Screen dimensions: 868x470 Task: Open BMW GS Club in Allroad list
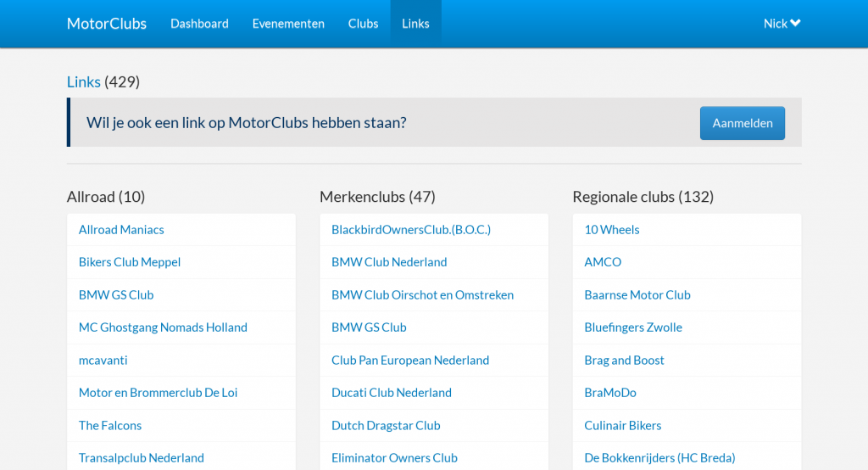tap(116, 295)
